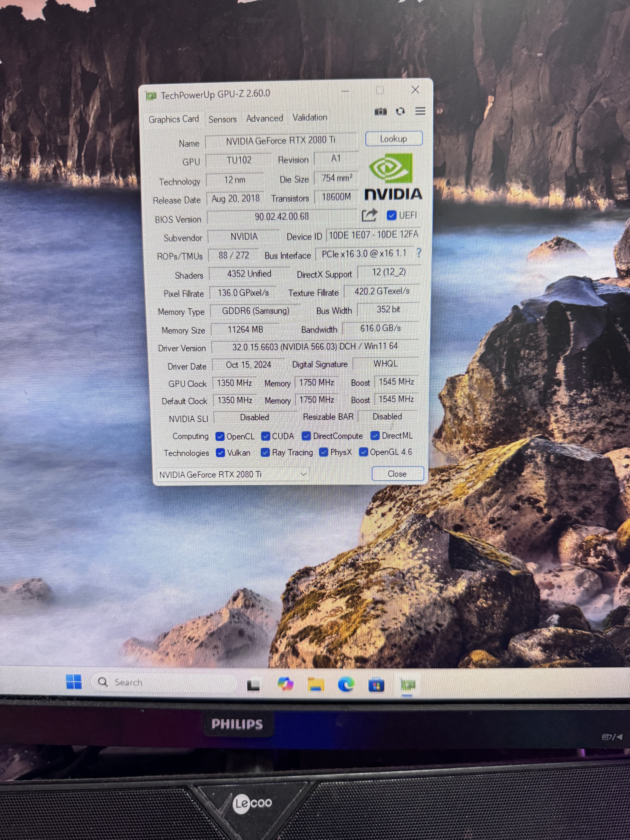
Task: Toggle the UEFI checkbox
Action: click(x=391, y=216)
